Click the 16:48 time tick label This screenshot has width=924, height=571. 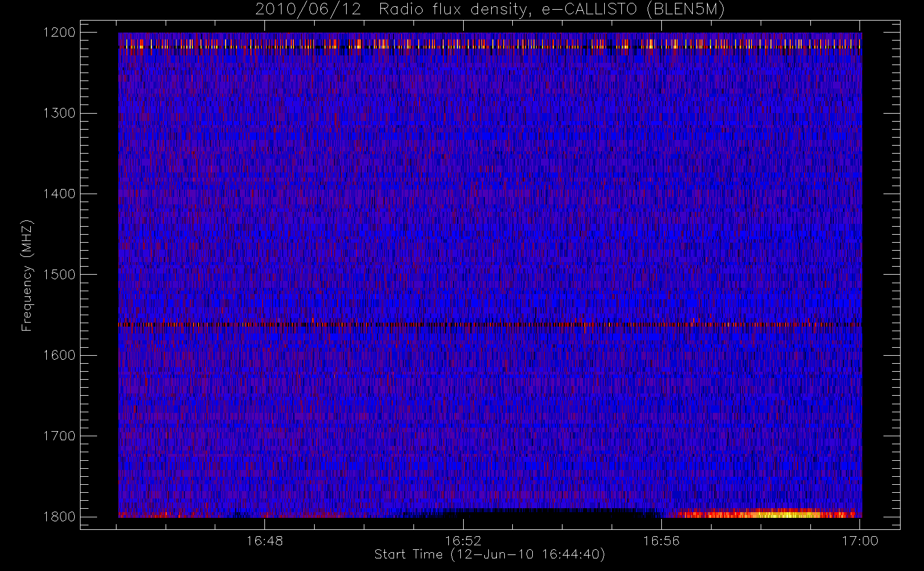[265, 541]
